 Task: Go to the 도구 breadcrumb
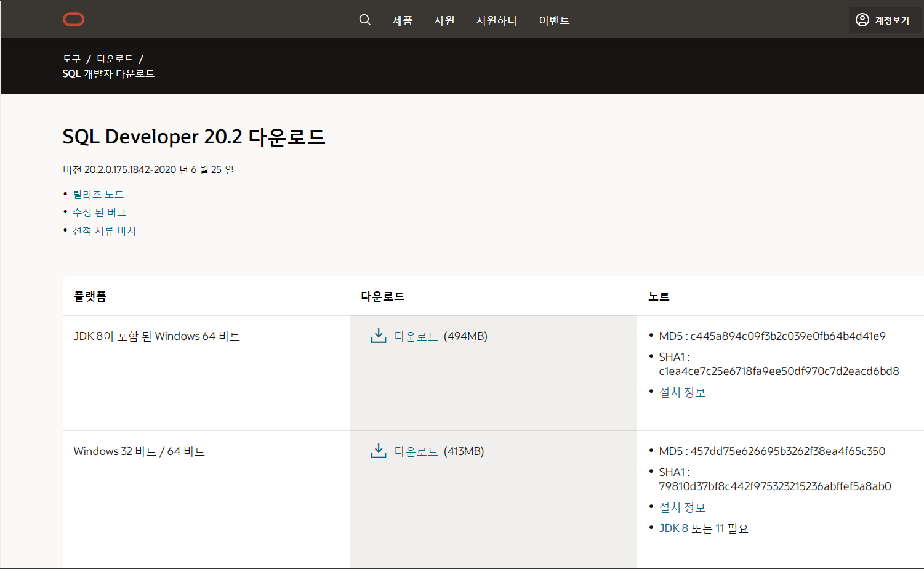point(71,59)
